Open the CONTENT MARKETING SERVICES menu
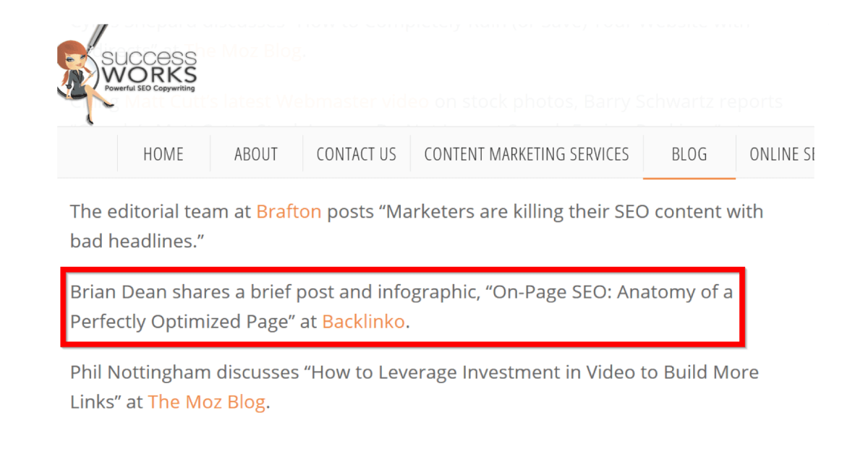The height and width of the screenshot is (470, 868). click(x=527, y=154)
